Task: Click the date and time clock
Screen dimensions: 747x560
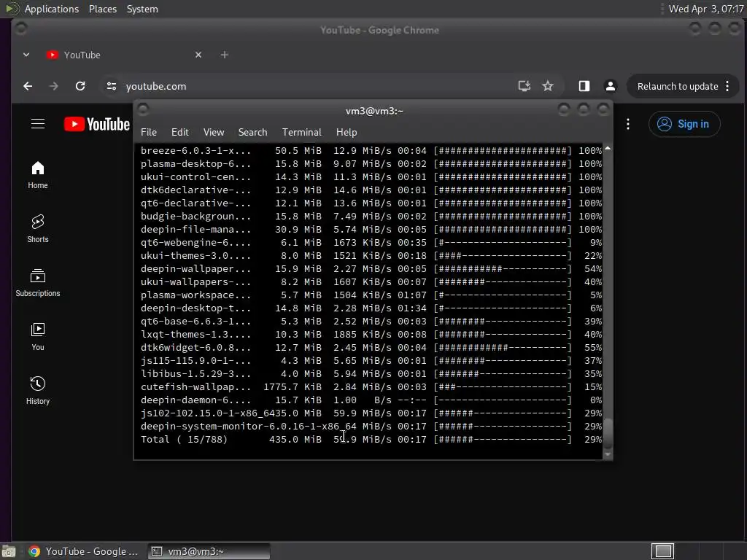Action: pos(706,9)
